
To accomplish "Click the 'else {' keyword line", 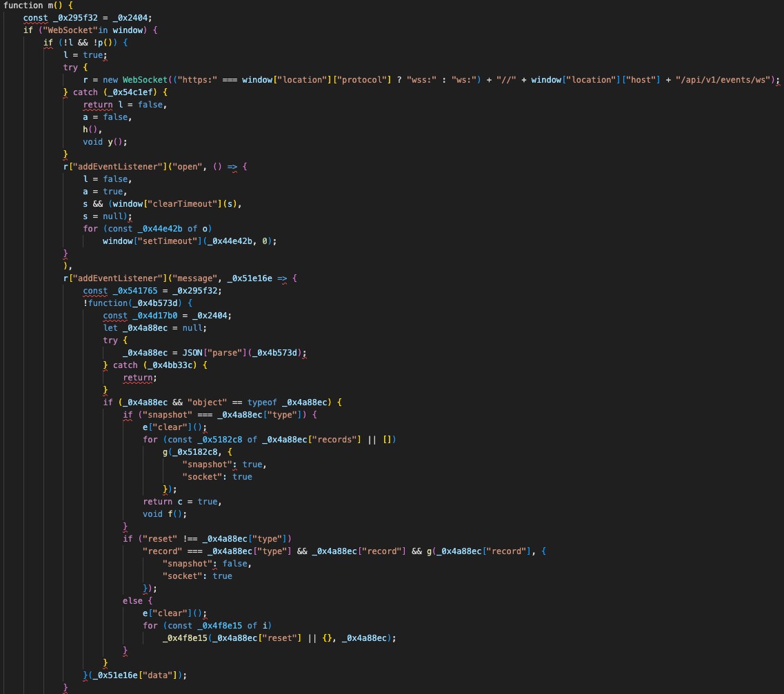I will 137,601.
